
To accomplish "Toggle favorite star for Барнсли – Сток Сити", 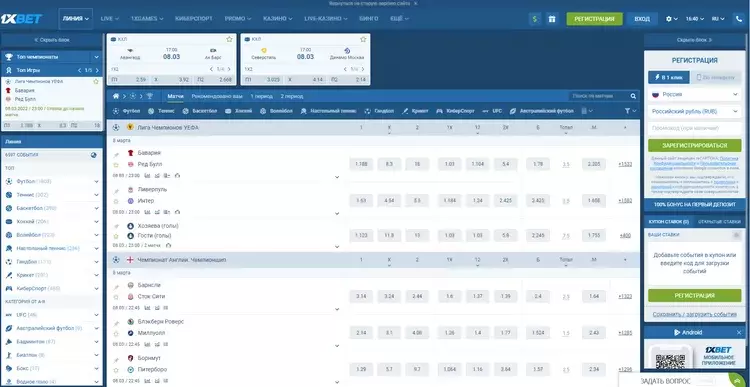I will tap(116, 297).
